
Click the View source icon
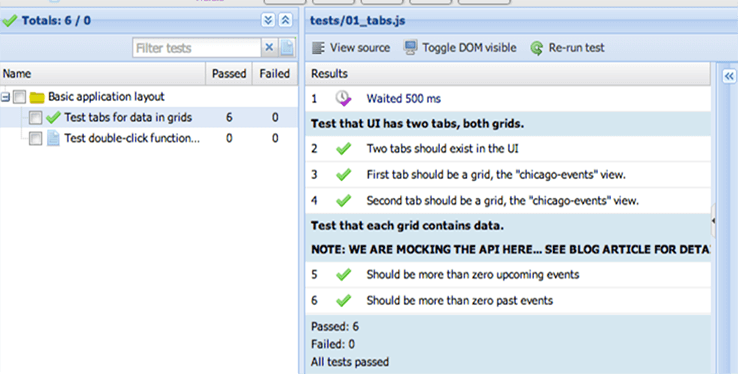(319, 48)
